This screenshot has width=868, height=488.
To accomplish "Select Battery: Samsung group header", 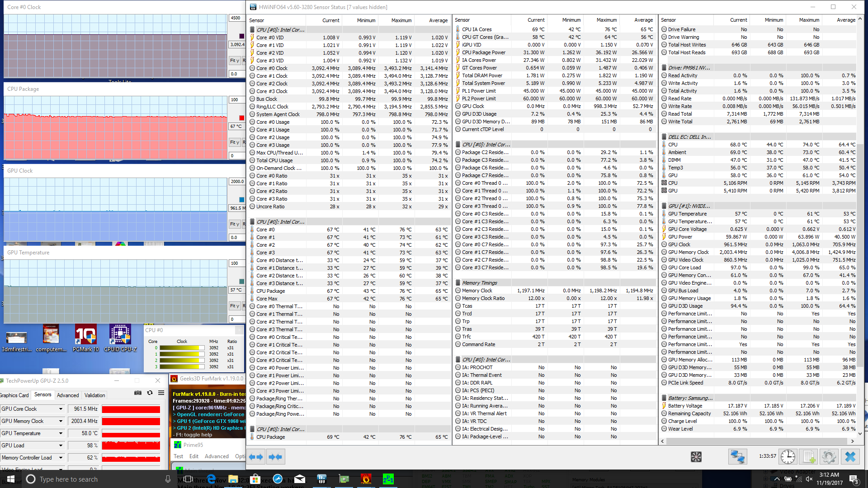I will tap(759, 398).
